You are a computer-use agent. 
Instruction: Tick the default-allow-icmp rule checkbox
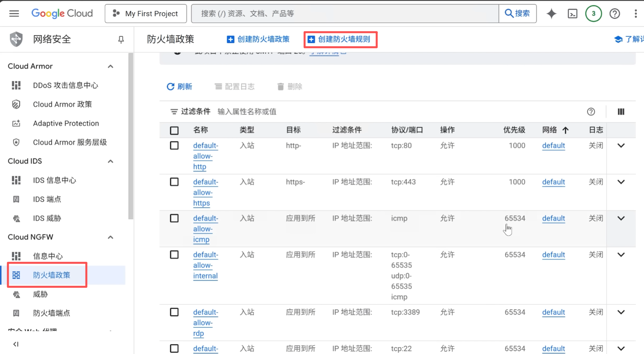pos(174,218)
